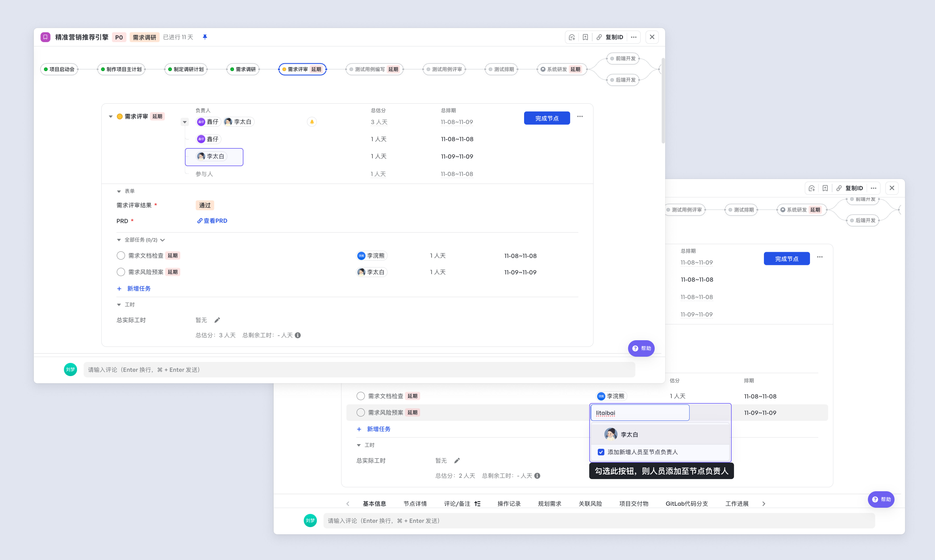Open more options beside front window 完成节点

[x=580, y=117]
